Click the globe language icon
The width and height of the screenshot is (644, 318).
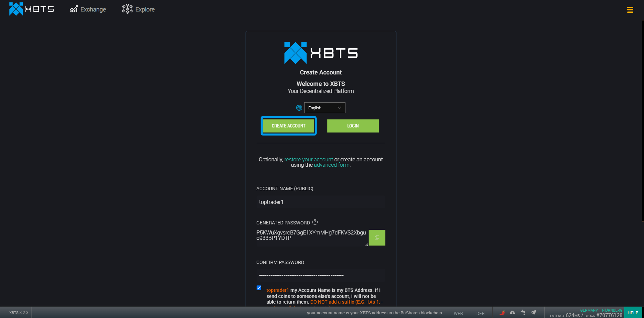point(299,108)
